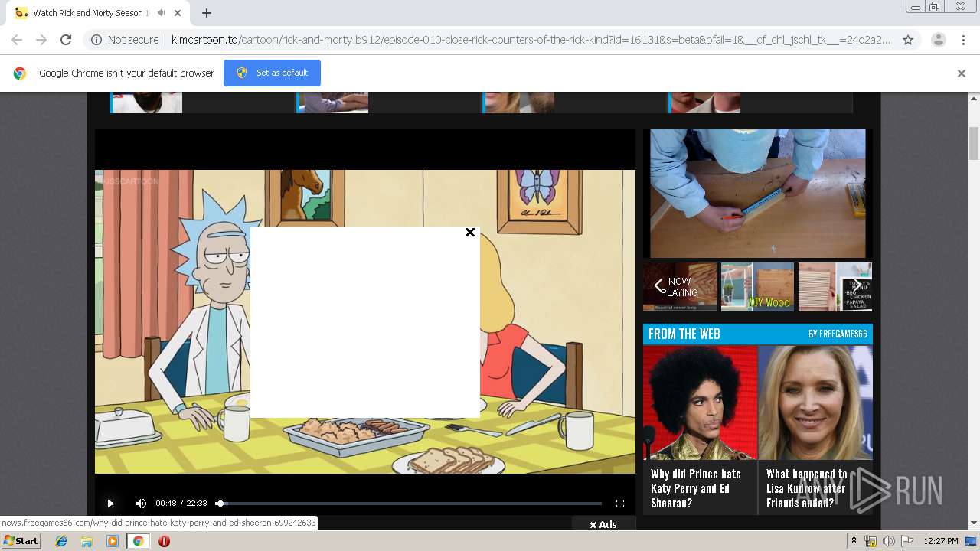The height and width of the screenshot is (551, 980).
Task: Play the Rick and Morty video
Action: (x=110, y=504)
